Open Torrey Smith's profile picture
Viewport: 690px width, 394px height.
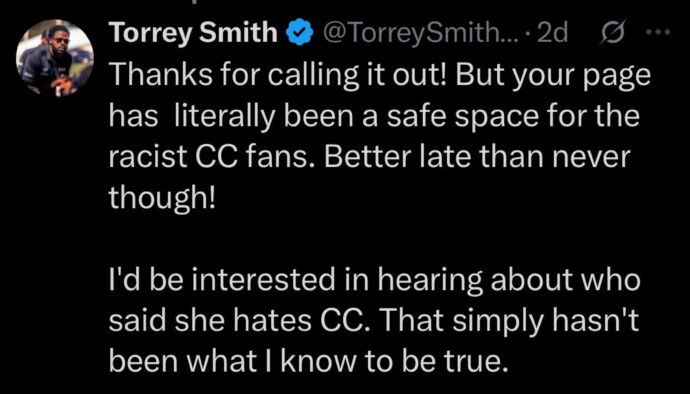click(55, 58)
